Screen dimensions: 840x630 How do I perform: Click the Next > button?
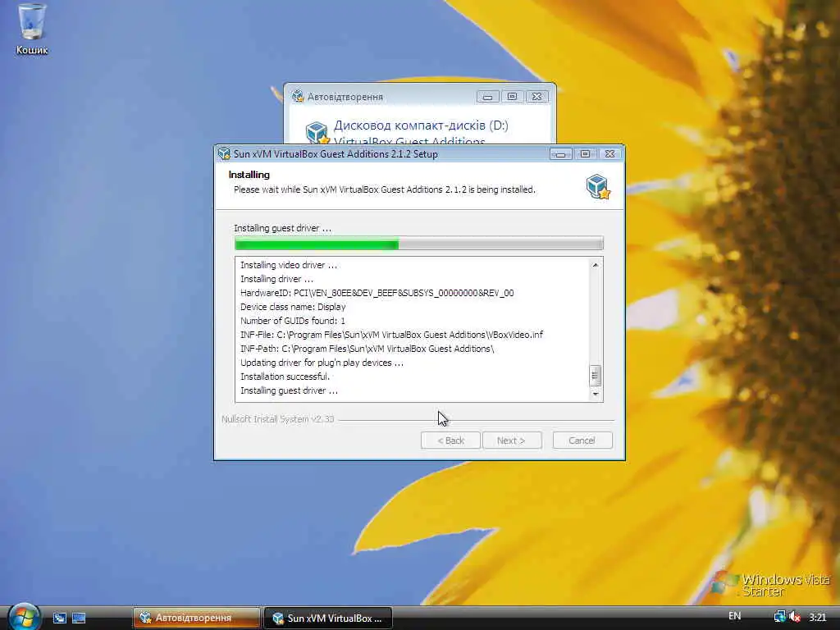point(512,441)
